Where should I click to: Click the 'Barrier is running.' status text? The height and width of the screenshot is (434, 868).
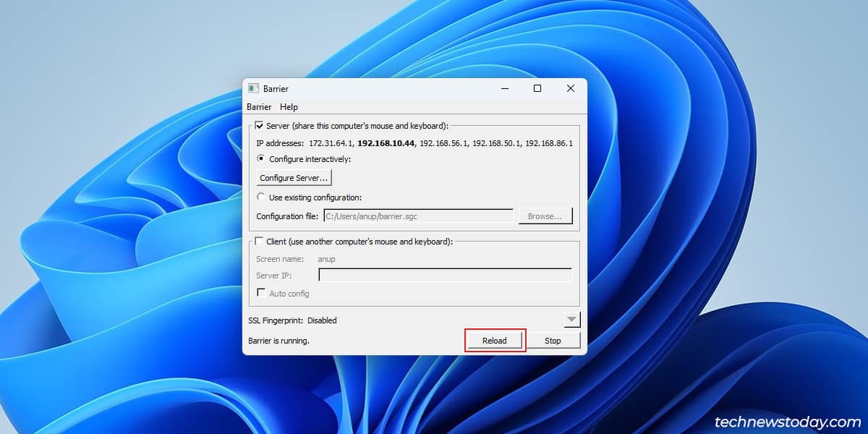(x=279, y=341)
